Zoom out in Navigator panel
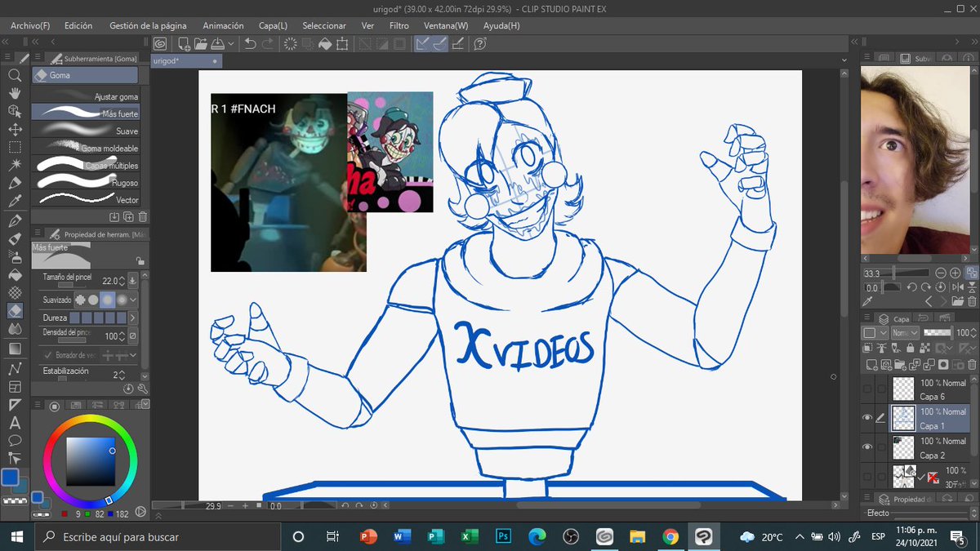 pyautogui.click(x=942, y=273)
